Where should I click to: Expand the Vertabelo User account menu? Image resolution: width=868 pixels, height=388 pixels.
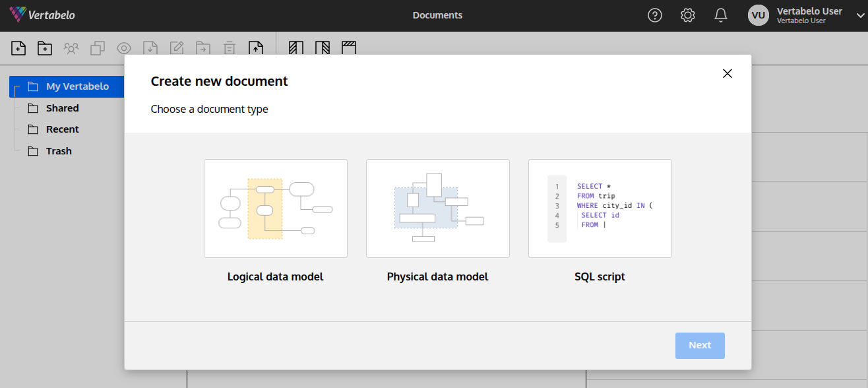pyautogui.click(x=859, y=15)
